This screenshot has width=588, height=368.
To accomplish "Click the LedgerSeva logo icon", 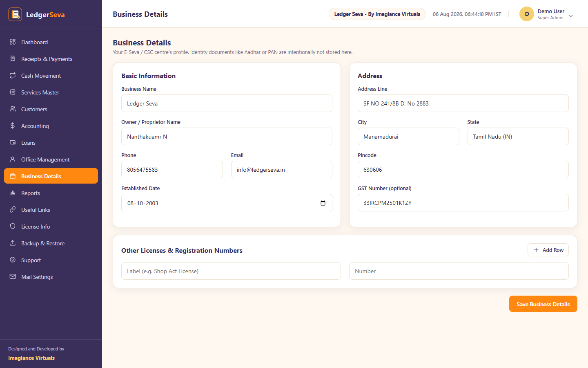I will (15, 14).
